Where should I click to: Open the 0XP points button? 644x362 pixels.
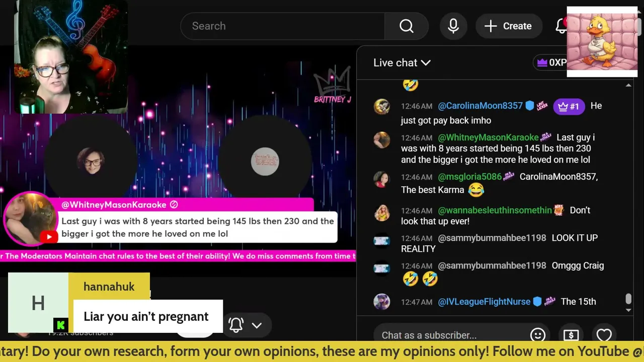click(x=551, y=63)
